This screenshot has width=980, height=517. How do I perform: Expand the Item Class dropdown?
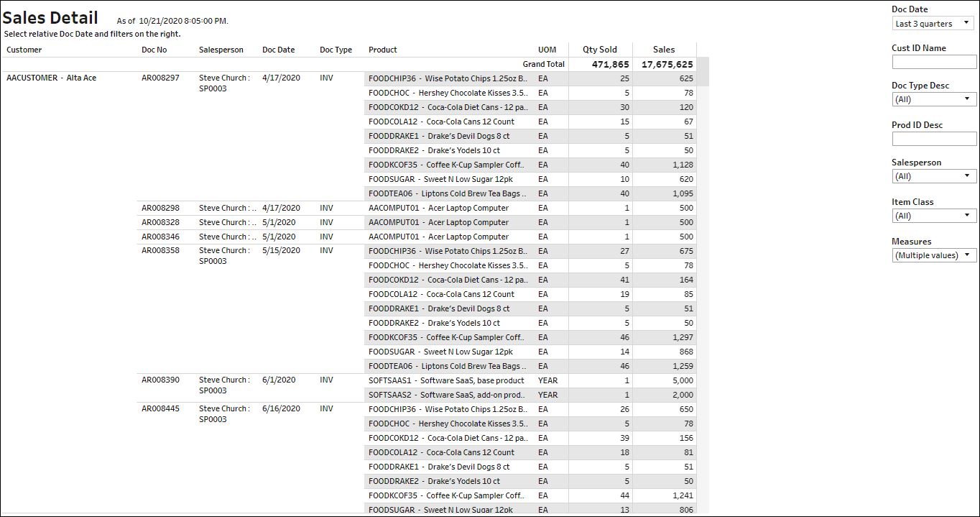[x=933, y=216]
